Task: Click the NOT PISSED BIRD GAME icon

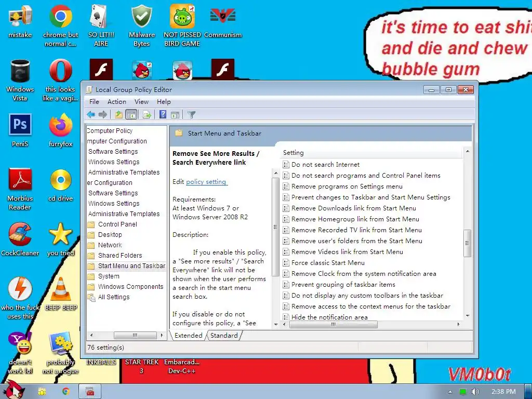Action: pos(182,25)
